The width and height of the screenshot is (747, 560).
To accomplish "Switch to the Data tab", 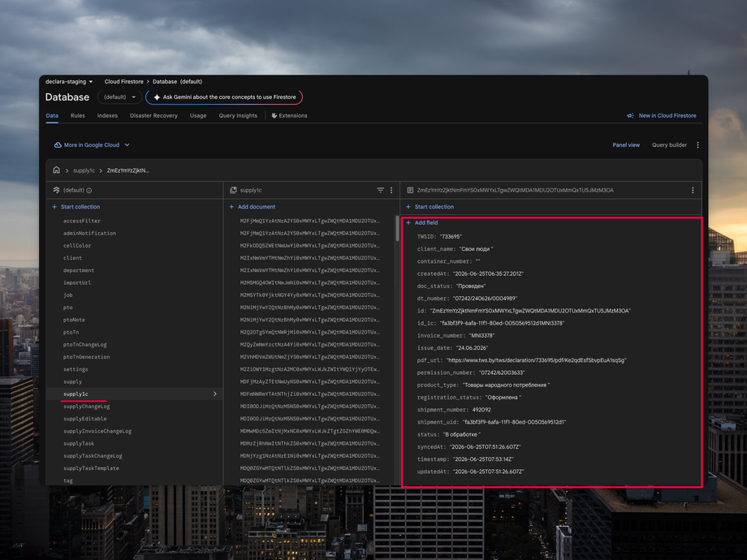I will pos(52,116).
